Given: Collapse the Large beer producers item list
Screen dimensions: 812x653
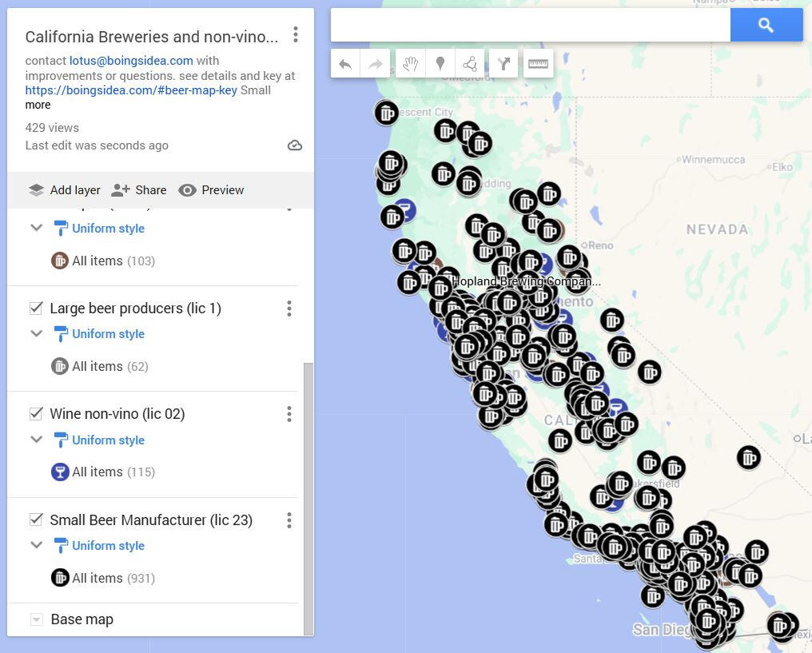Looking at the screenshot, I should coord(36,333).
